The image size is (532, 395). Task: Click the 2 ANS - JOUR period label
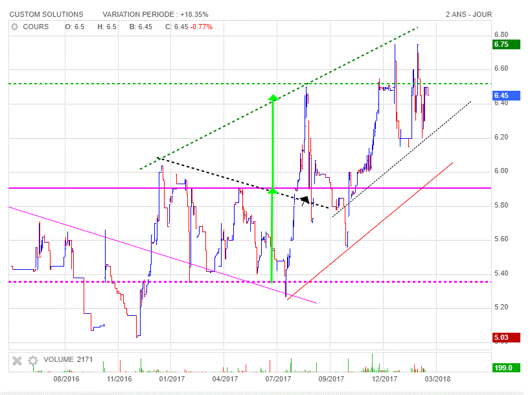[468, 15]
